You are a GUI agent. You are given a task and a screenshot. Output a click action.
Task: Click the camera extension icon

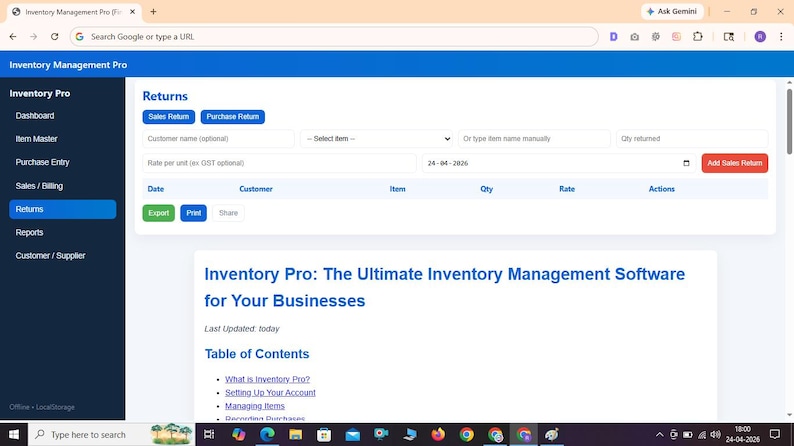click(634, 36)
